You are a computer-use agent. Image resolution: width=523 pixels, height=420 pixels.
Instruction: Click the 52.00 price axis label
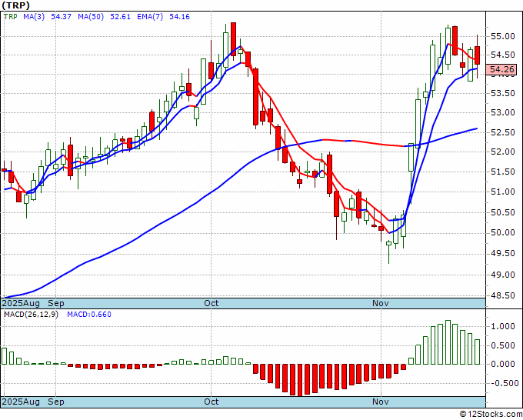(503, 152)
